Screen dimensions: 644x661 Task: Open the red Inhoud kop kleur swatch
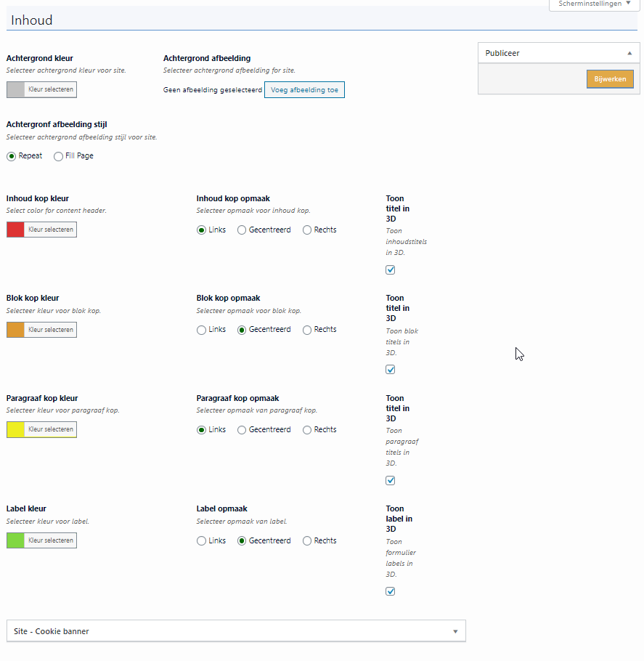pos(15,230)
